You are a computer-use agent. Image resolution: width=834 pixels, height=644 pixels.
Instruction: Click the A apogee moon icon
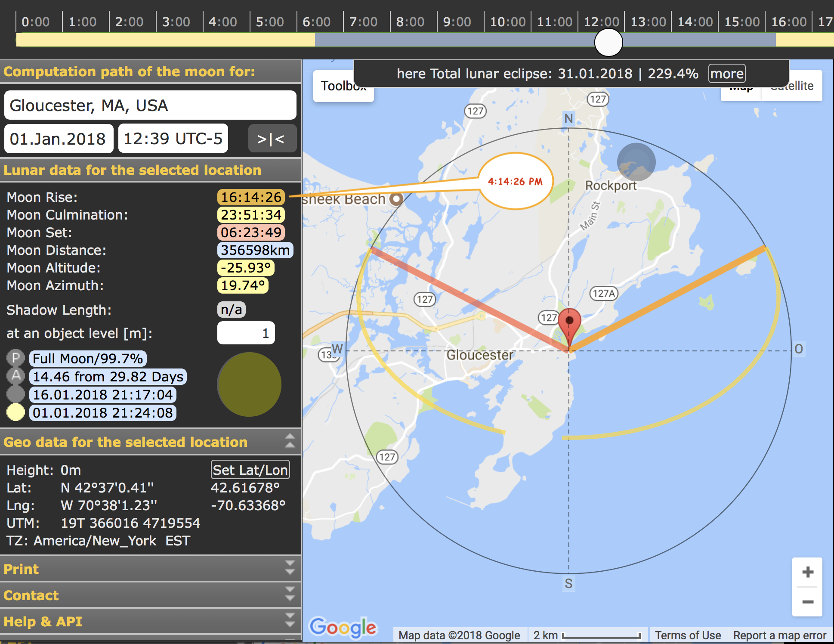tap(15, 376)
